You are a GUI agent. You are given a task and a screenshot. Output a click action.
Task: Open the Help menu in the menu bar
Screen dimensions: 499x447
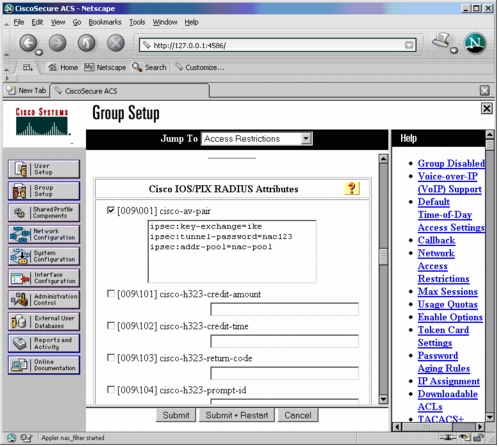tap(191, 22)
